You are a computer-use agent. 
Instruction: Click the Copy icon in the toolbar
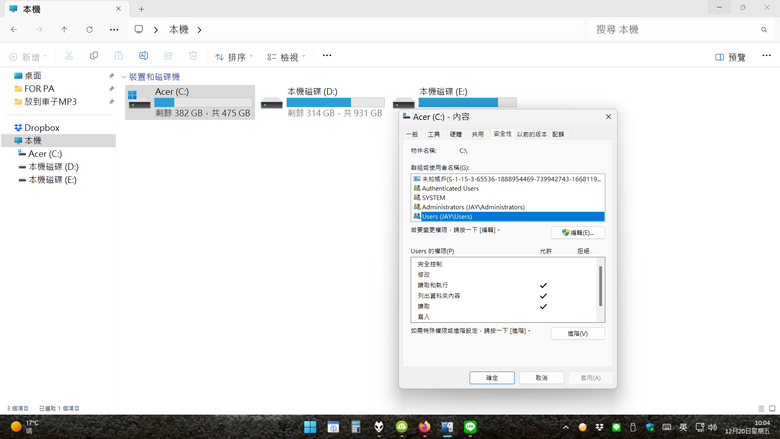tap(94, 56)
